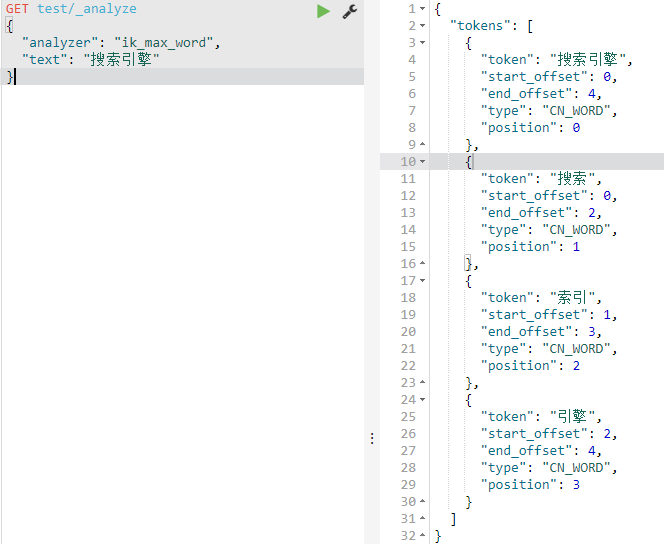Click type "CN_WORD" on line 28

click(x=576, y=468)
